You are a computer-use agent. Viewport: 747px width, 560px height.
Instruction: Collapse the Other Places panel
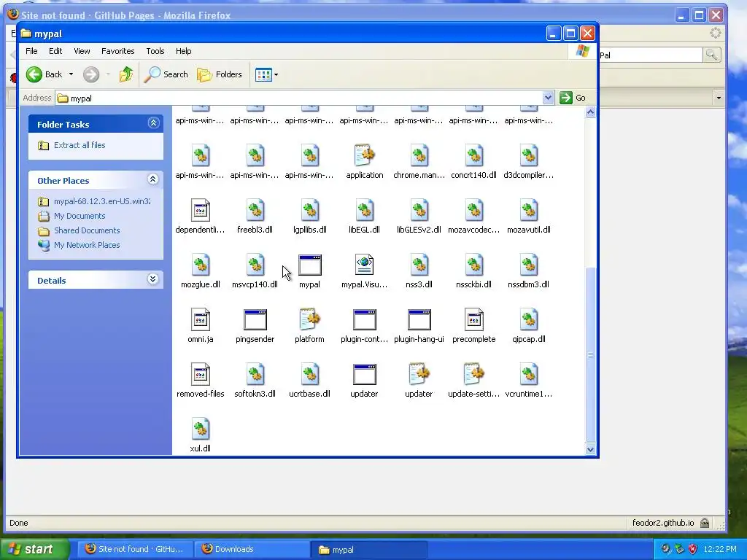pyautogui.click(x=153, y=179)
